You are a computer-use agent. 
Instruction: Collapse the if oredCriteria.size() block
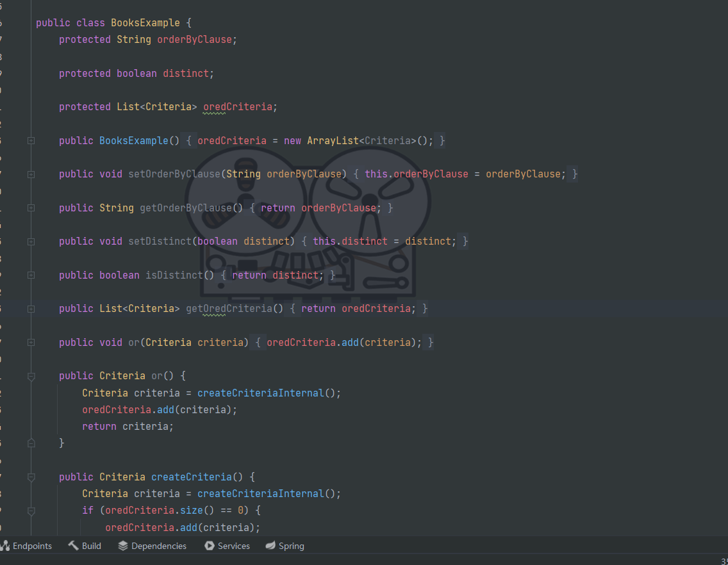31,511
